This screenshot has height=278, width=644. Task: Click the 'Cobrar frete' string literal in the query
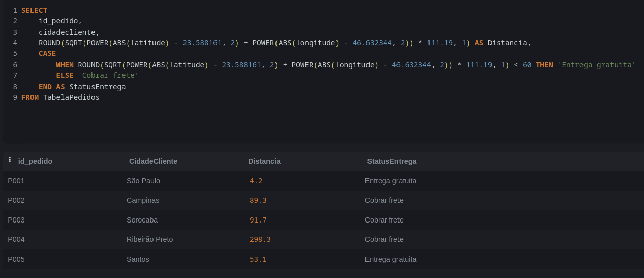[108, 75]
